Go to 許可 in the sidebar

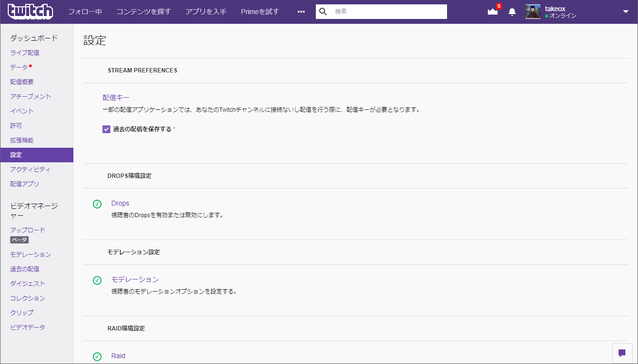16,125
